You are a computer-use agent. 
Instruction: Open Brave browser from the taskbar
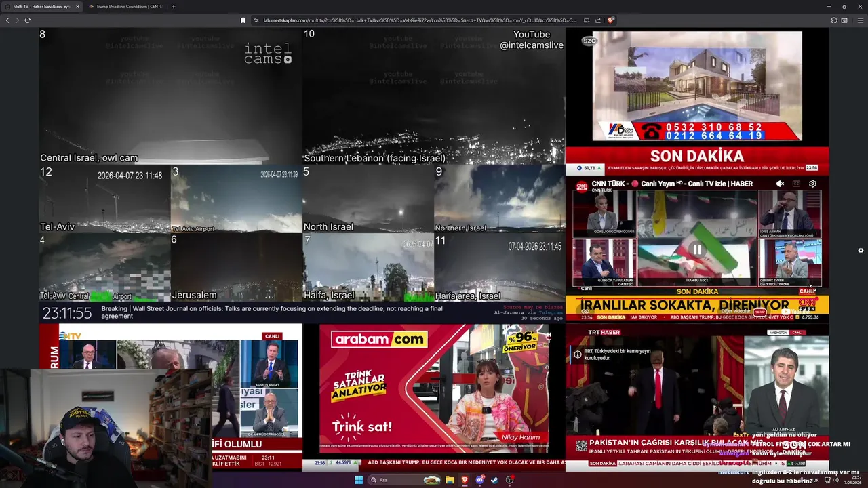(x=465, y=480)
